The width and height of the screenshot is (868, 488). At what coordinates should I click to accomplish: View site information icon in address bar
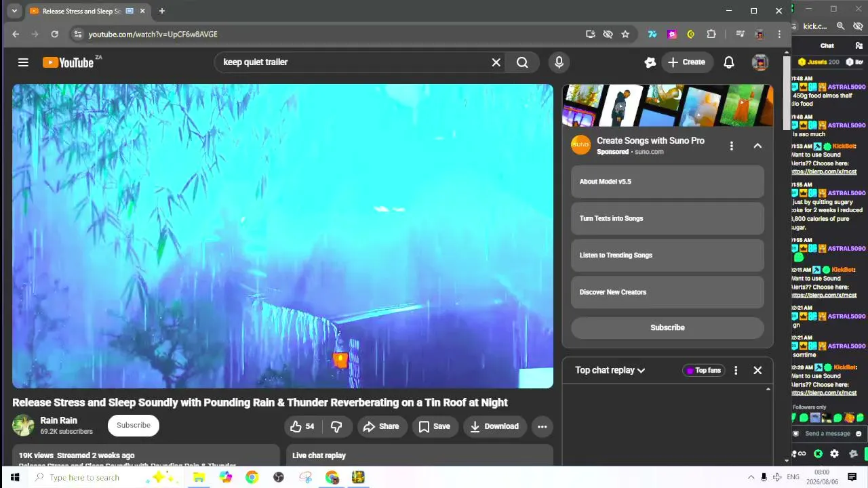(x=77, y=34)
